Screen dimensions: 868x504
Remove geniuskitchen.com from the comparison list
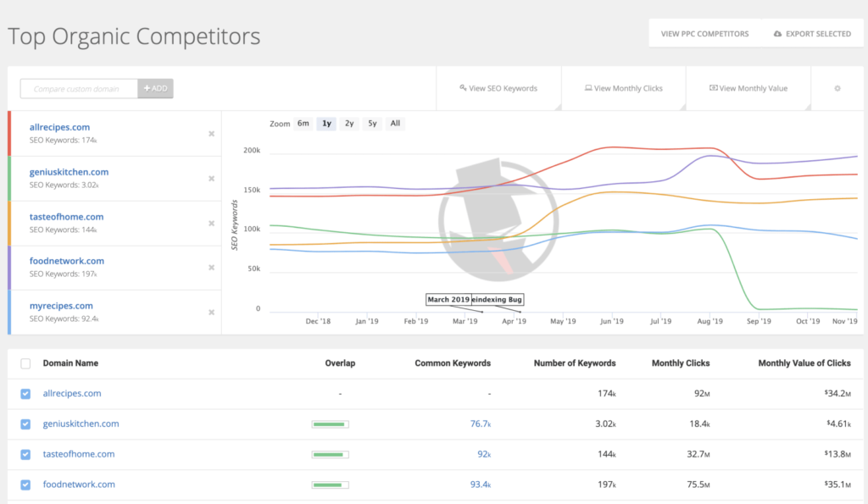tap(211, 179)
